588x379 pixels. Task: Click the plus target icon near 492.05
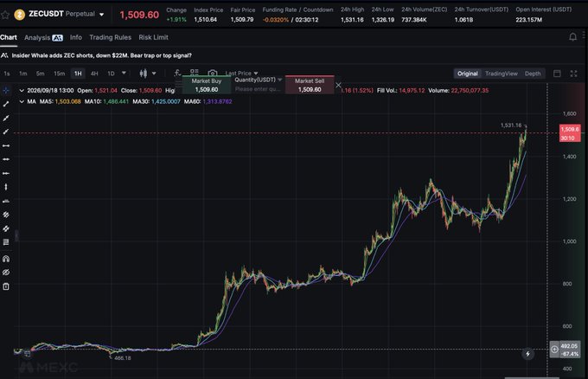554,350
